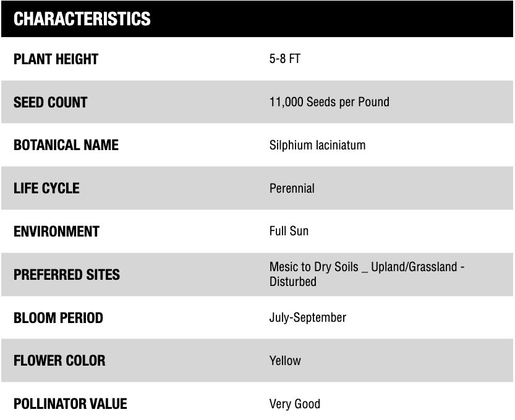Select the PREFERRED SITES label

pos(67,275)
